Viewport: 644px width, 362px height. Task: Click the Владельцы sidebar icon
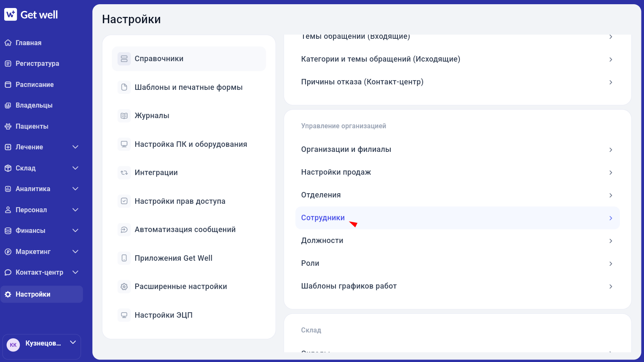8,105
